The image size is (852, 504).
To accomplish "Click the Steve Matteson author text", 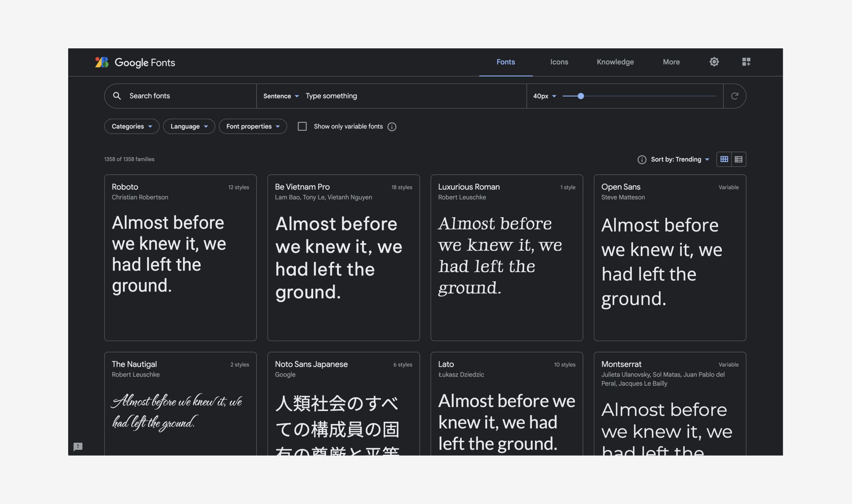I will [623, 197].
